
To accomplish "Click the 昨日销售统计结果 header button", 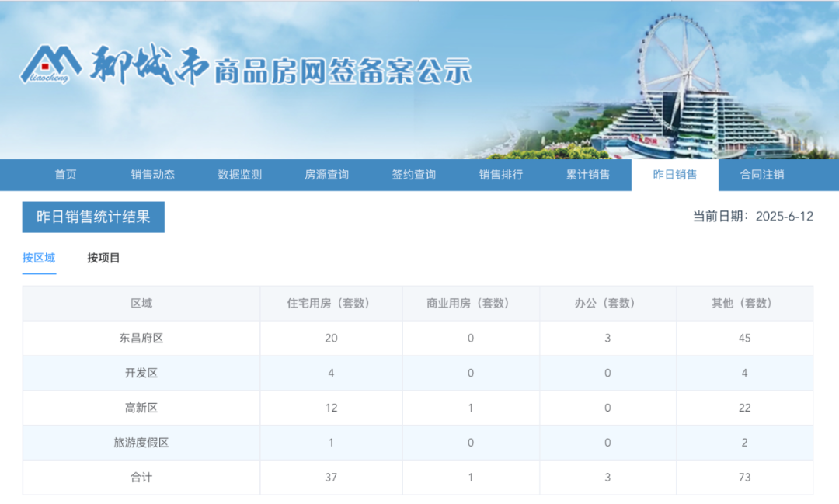I will [92, 217].
